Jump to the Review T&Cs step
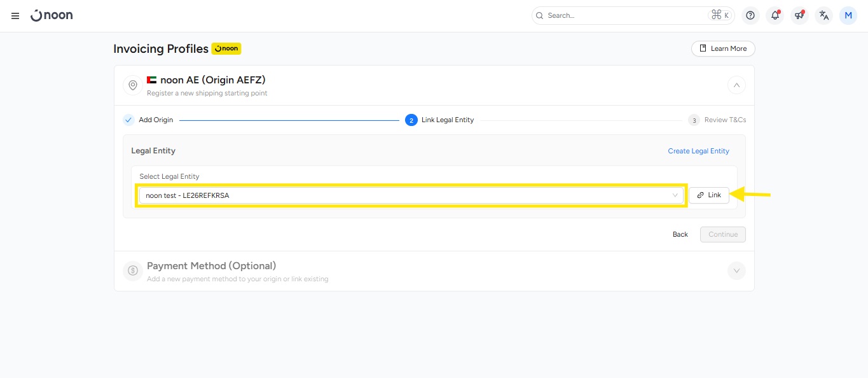The height and width of the screenshot is (378, 868). (x=724, y=120)
